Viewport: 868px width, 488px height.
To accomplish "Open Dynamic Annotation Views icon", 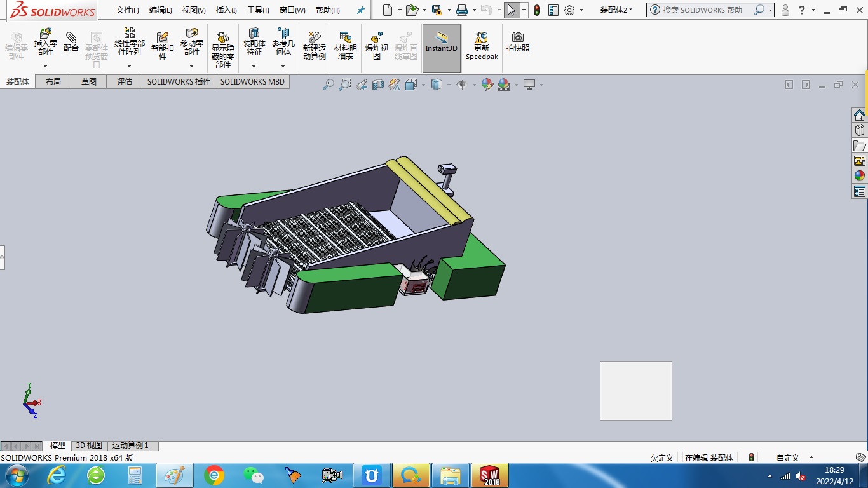I will [395, 85].
